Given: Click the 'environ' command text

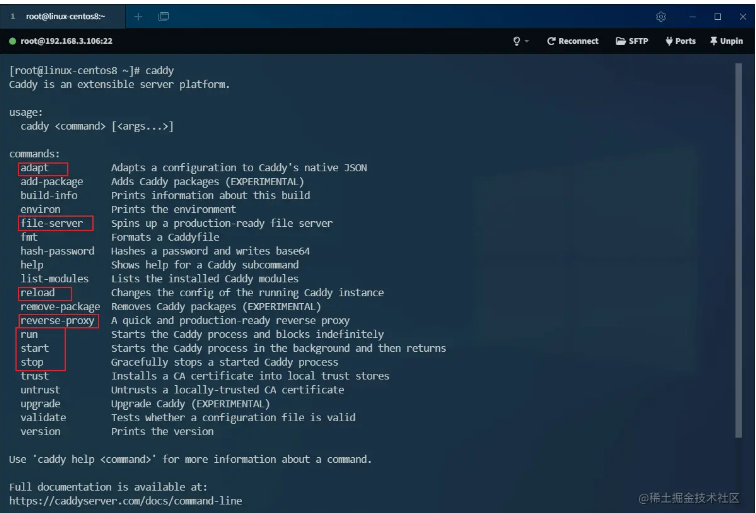Looking at the screenshot, I should point(40,209).
